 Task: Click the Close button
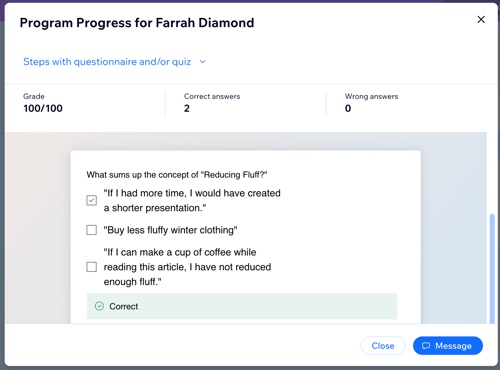coord(383,346)
